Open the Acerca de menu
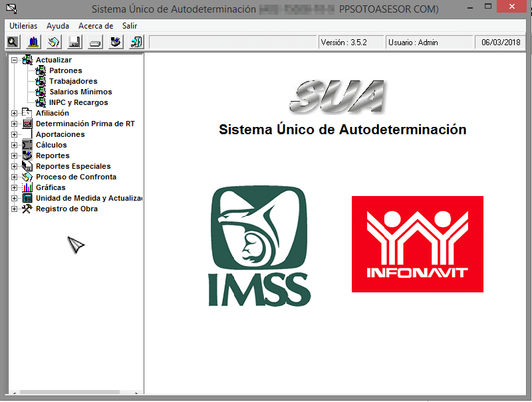The image size is (532, 402). tap(96, 26)
